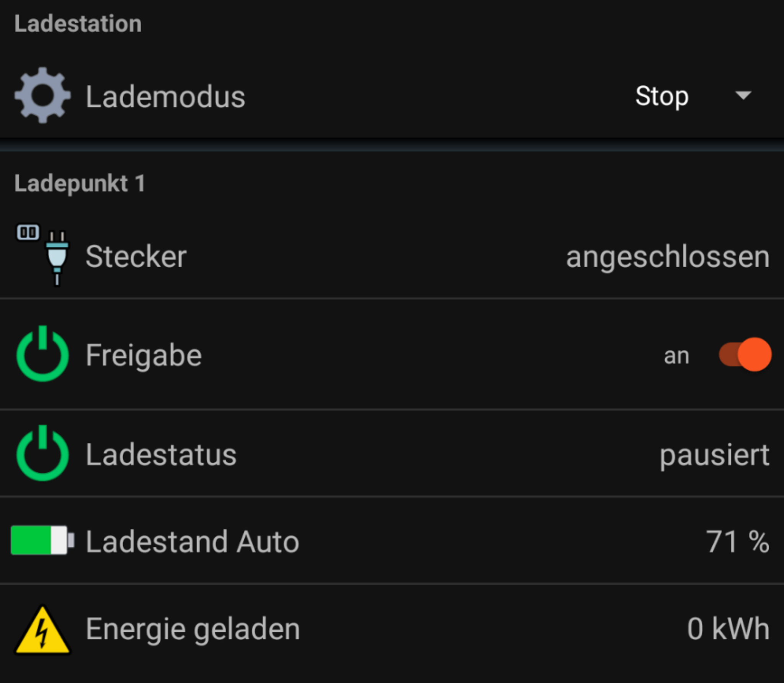Click the Energie geladen label
This screenshot has width=784, height=683.
click(193, 629)
